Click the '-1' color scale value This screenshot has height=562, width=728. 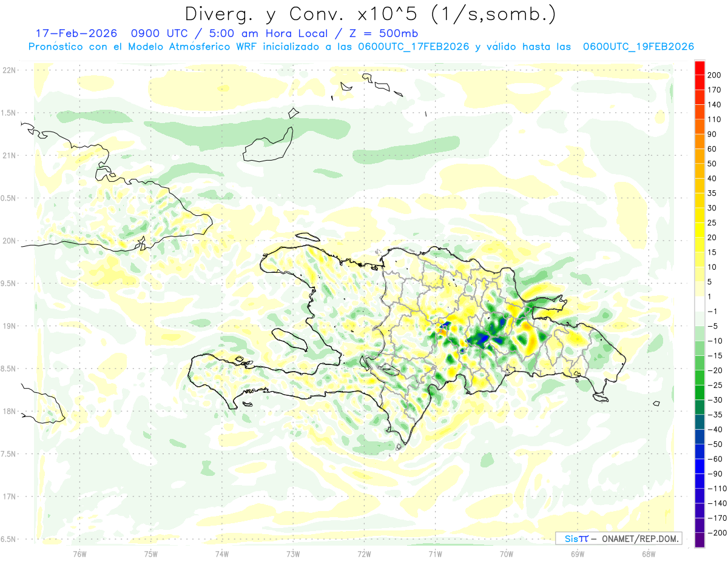click(713, 311)
